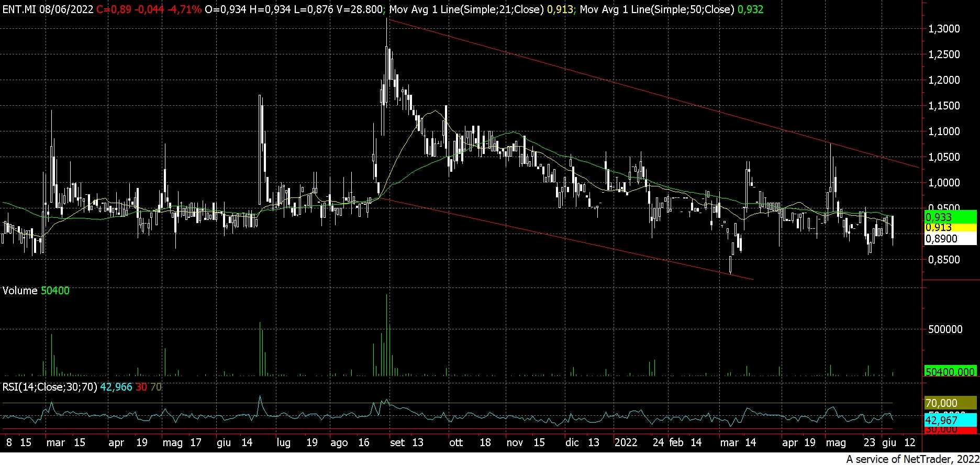Select the 0,8500 price axis label
Image resolution: width=980 pixels, height=465 pixels.
[x=944, y=260]
